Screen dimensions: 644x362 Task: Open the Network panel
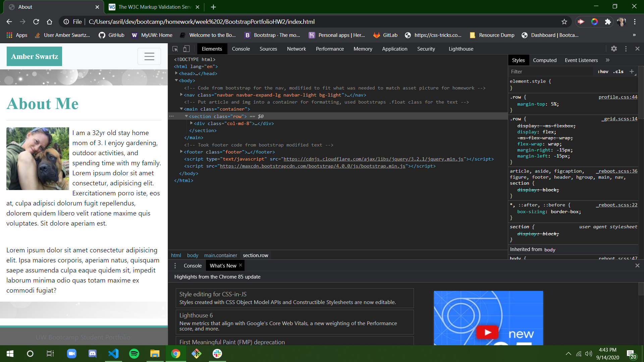click(x=297, y=49)
